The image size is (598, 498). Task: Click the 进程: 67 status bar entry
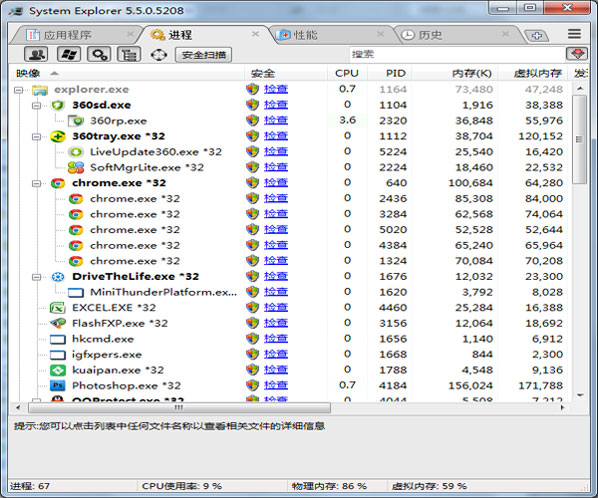30,486
